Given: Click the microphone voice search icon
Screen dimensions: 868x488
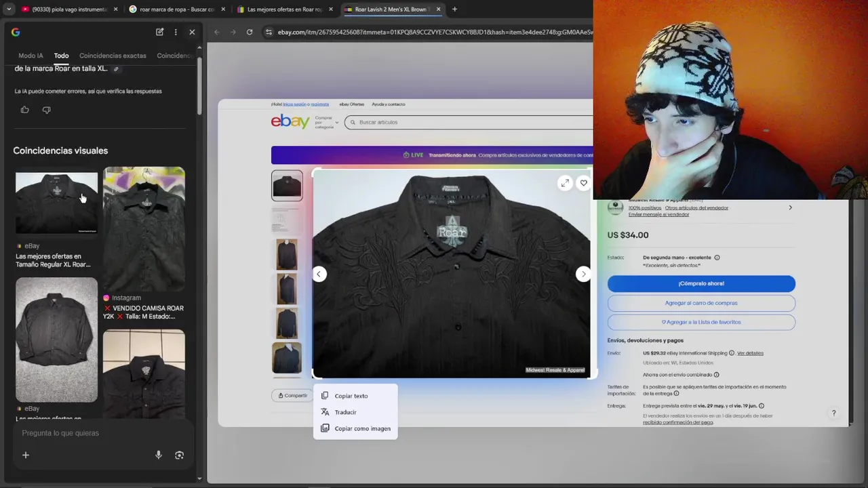Looking at the screenshot, I should (x=159, y=455).
